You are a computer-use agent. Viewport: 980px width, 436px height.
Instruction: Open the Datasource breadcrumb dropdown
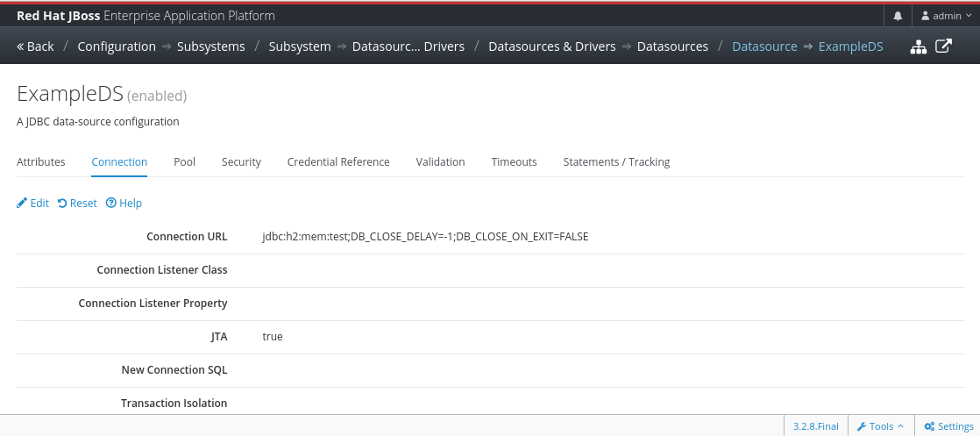pos(764,46)
